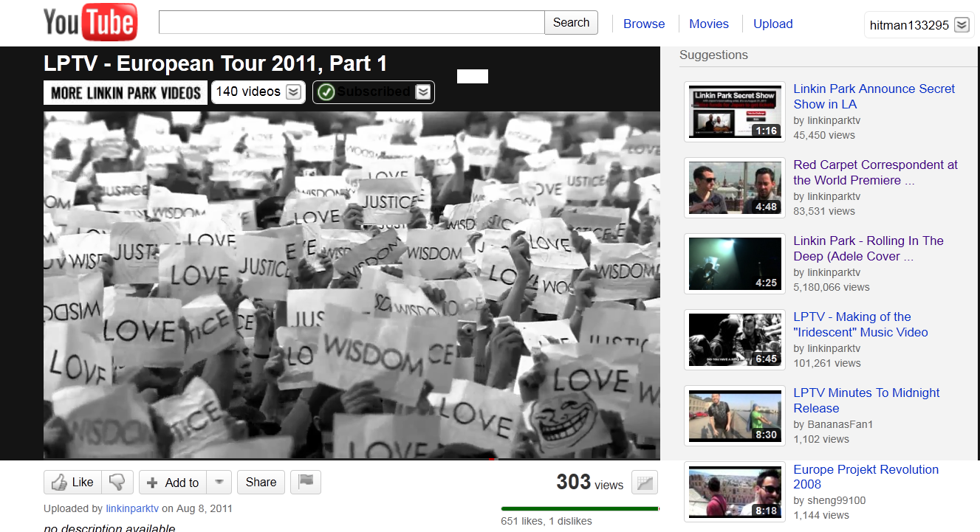Click 'by BananasFan1' uploader text
The image size is (980, 532).
pyautogui.click(x=833, y=424)
